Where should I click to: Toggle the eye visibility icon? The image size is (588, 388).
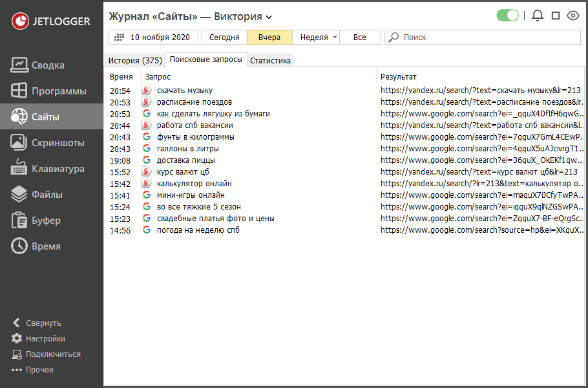pyautogui.click(x=572, y=16)
